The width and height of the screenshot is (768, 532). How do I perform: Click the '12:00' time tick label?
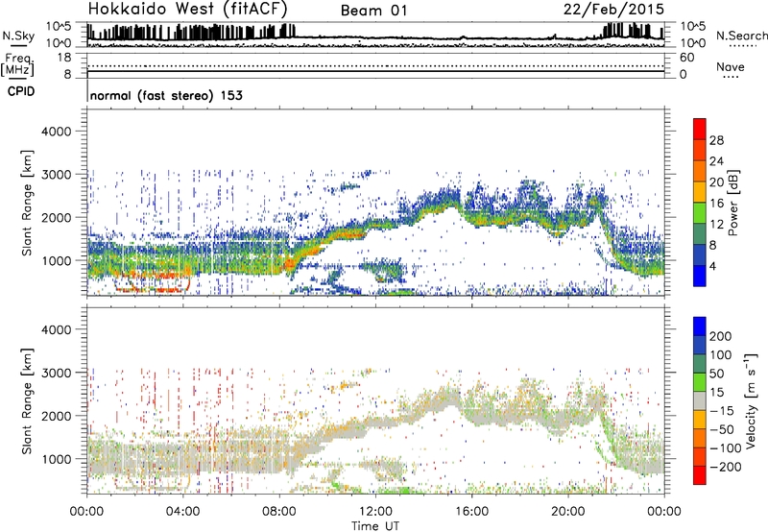pyautogui.click(x=375, y=512)
